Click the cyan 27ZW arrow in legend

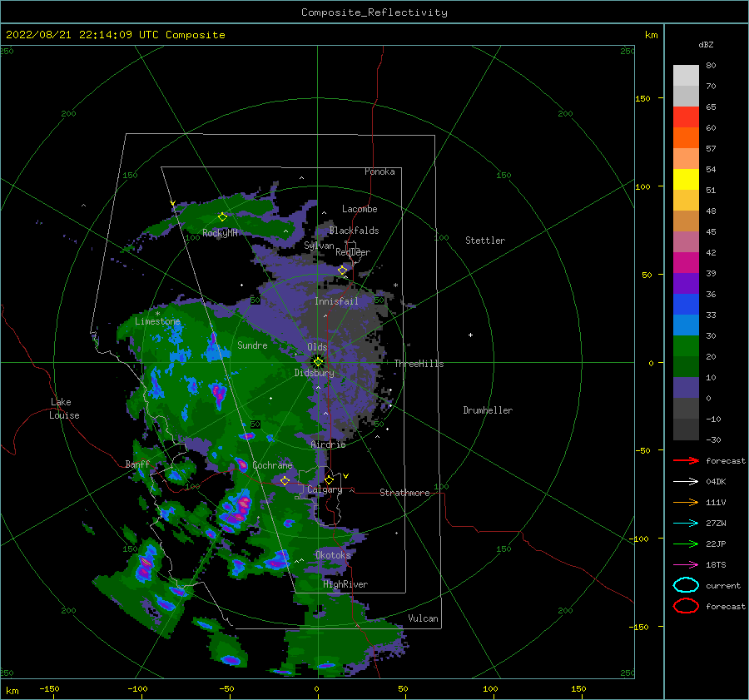tap(686, 524)
